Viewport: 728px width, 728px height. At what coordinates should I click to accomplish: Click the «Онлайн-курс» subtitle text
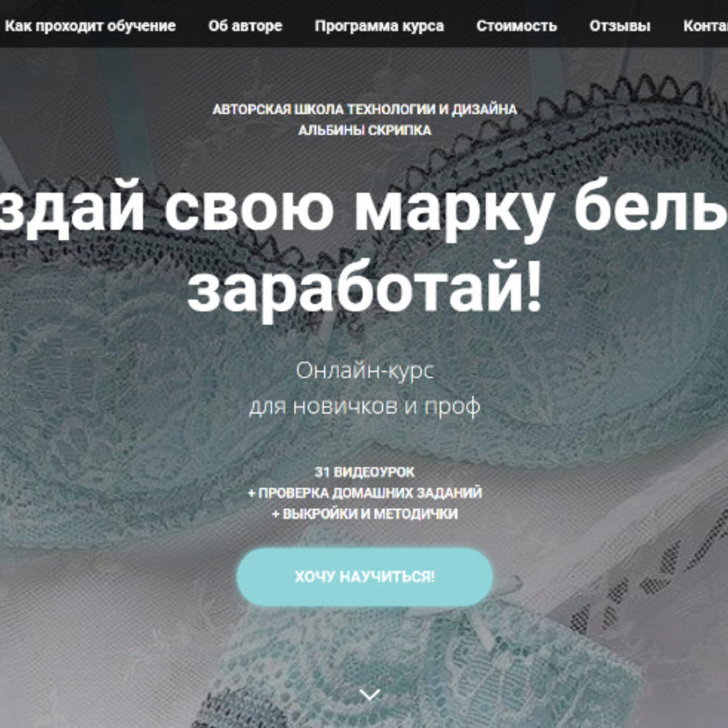pos(365,371)
